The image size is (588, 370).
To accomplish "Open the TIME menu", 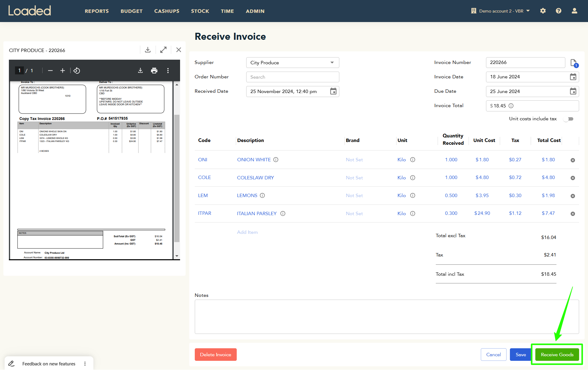I will pos(227,11).
